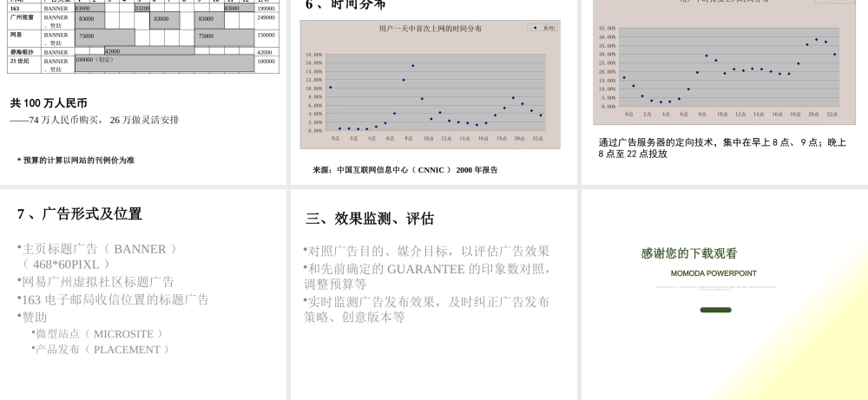Click the 赞助 bullet

click(34, 318)
